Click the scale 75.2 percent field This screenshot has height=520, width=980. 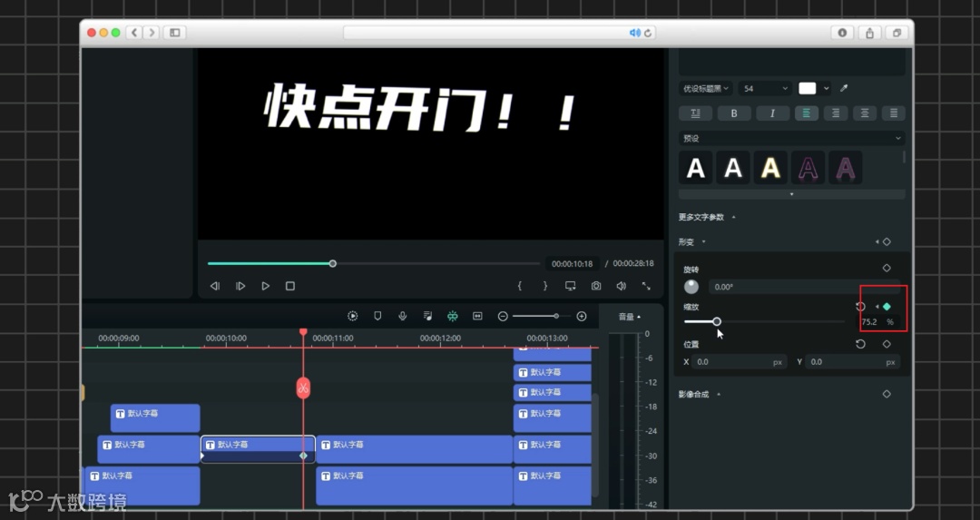(x=877, y=322)
